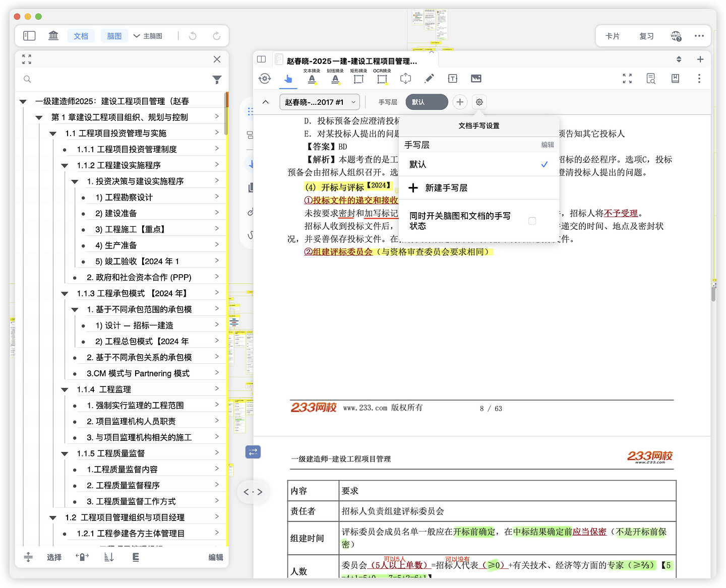The image size is (726, 588).
Task: Click the lock-width arrows icon at outline bottom
Action: point(82,557)
